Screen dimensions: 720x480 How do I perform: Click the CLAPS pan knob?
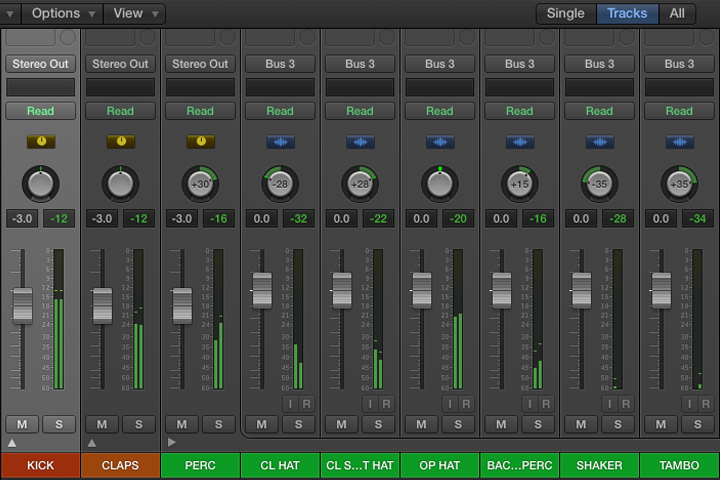[x=120, y=184]
